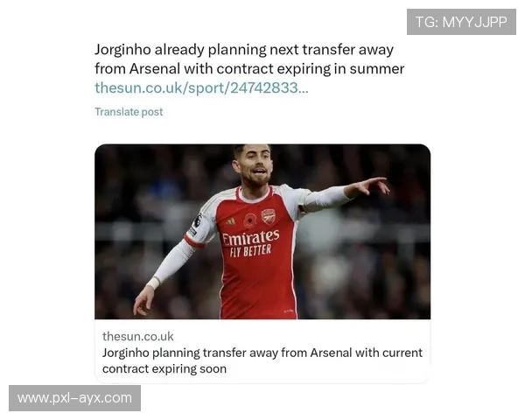Click the TG: MYYJJPP watermark banner
The image size is (525, 420).
(461, 22)
